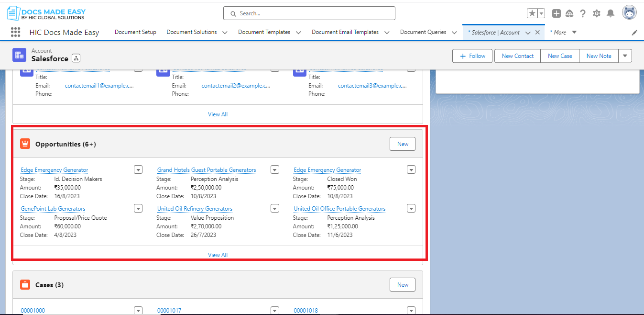Close the Salesforce Account tab
644x315 pixels.
[537, 33]
